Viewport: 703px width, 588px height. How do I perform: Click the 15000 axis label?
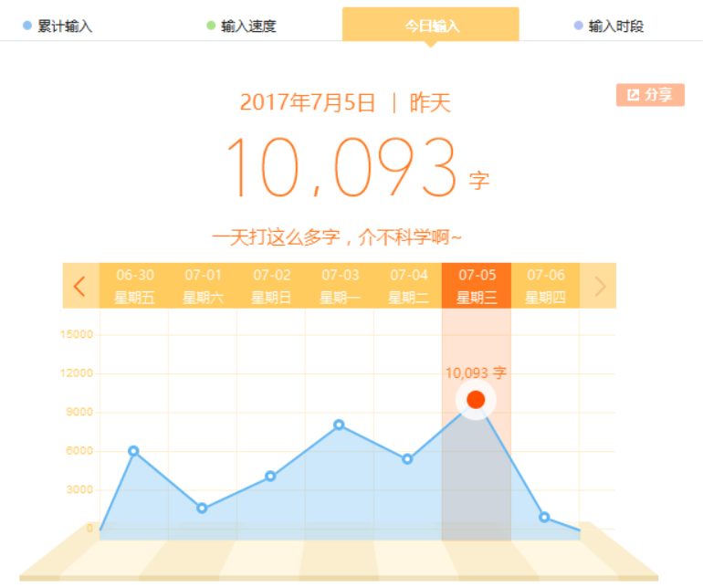coord(77,334)
